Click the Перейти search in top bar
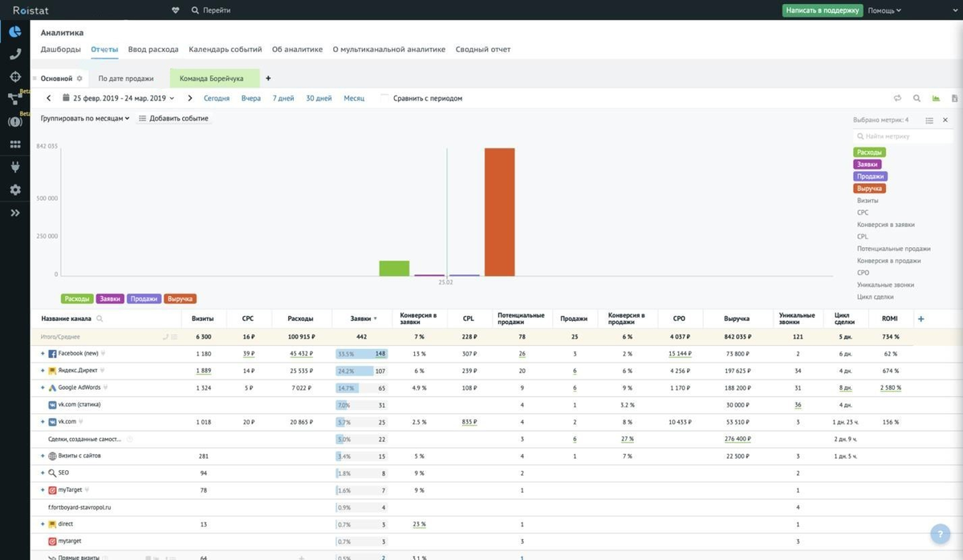 tap(211, 10)
